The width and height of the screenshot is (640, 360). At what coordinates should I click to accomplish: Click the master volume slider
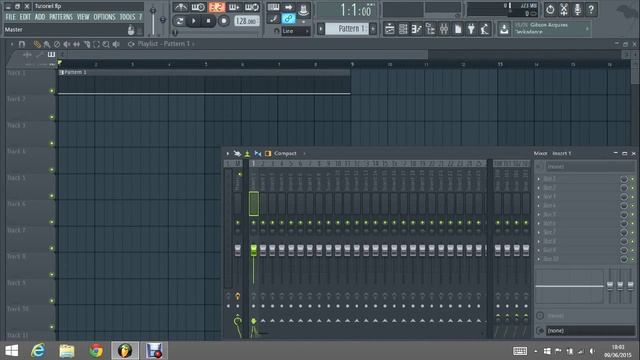(153, 20)
